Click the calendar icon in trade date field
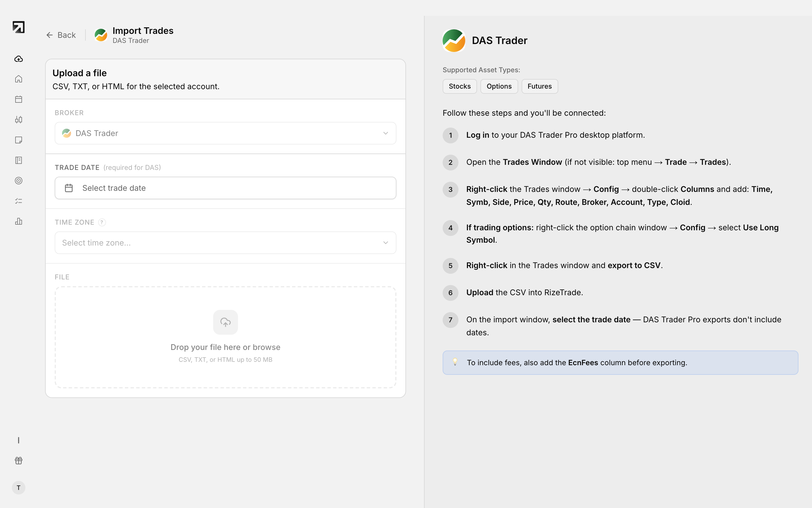The height and width of the screenshot is (508, 812). click(69, 188)
